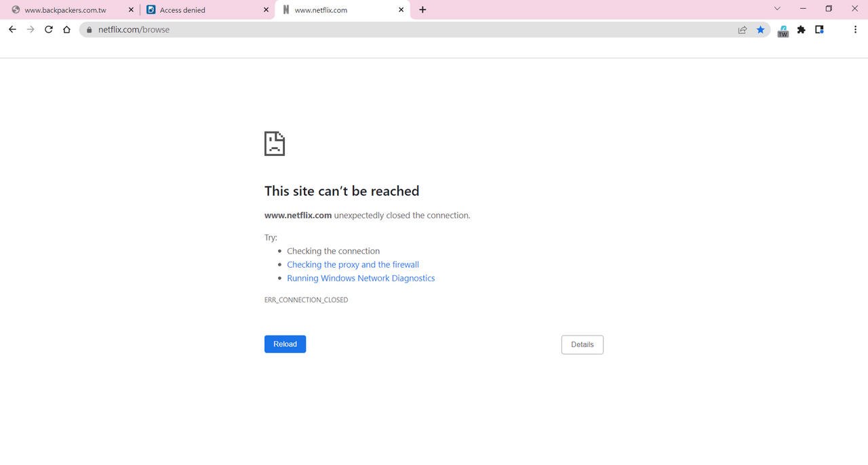
Task: Click the site security padlock icon
Action: coord(88,29)
